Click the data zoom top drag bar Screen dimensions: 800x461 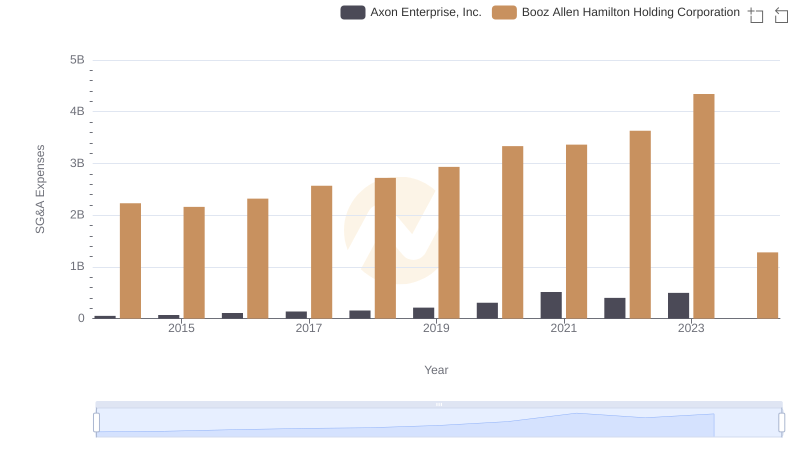point(439,404)
